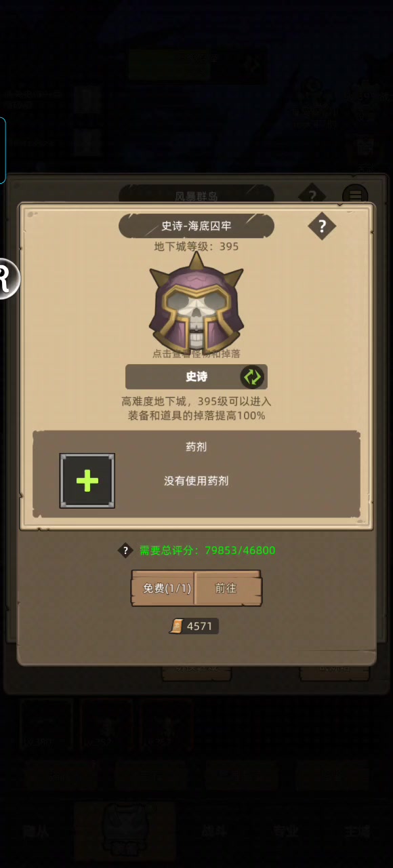The image size is (393, 868).
Task: Add a potion with the green plus slot
Action: pyautogui.click(x=87, y=481)
